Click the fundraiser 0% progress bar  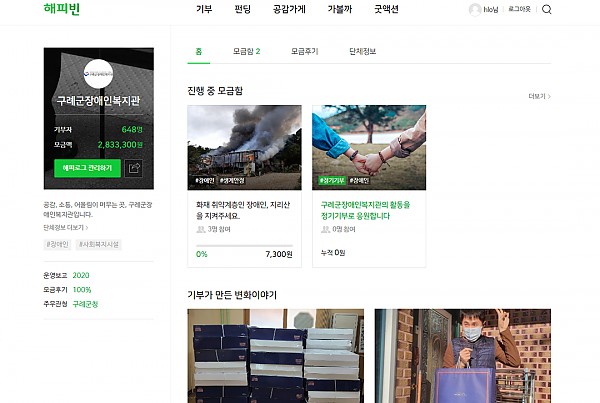[245, 246]
